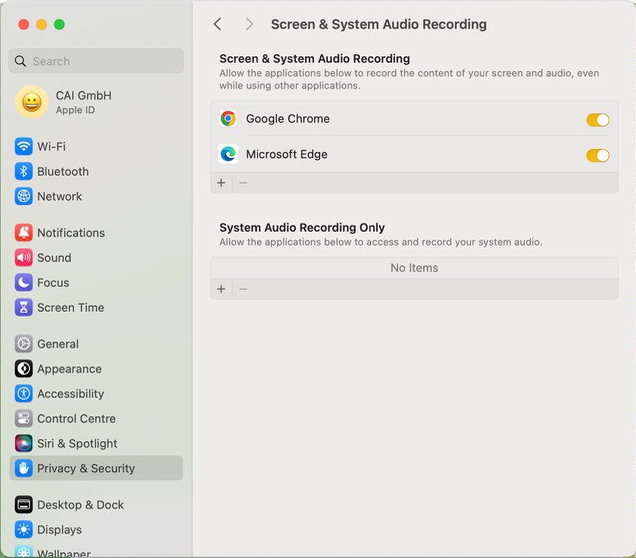Screen dimensions: 636x558
Task: Select the Microsoft Edge row label
Action: pos(286,154)
